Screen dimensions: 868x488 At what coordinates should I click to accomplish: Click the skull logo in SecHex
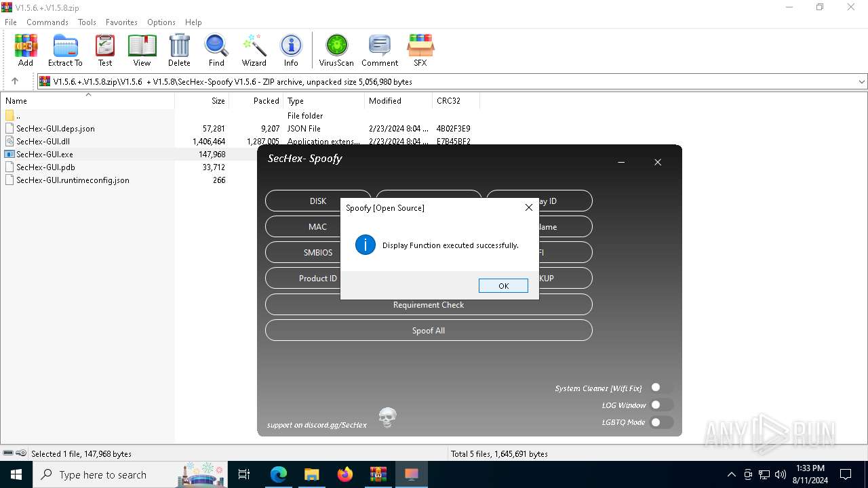(x=387, y=418)
